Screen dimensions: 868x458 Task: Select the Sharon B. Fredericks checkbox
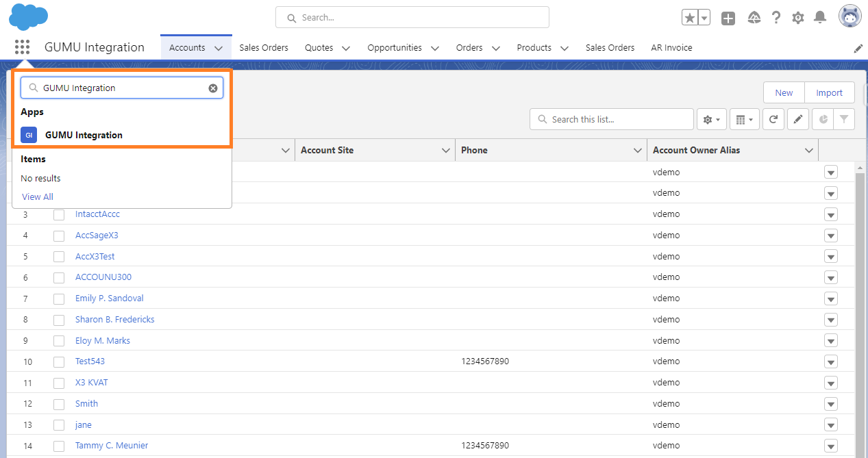[x=59, y=320]
